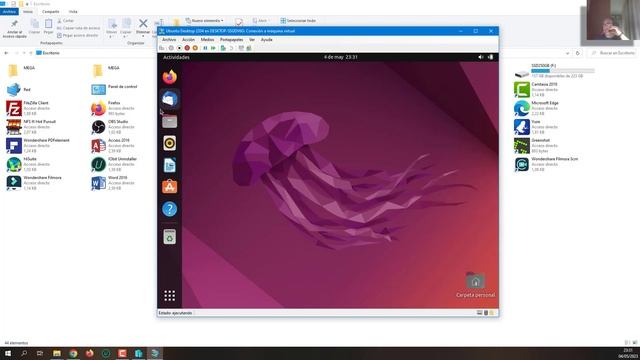Open the Medios menu of the VM window

click(207, 40)
